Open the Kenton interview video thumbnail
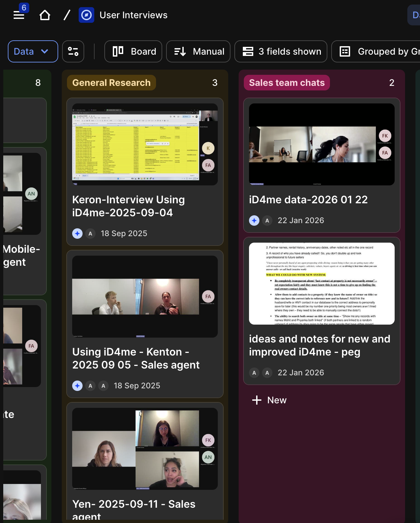The image size is (420, 523). tap(145, 297)
